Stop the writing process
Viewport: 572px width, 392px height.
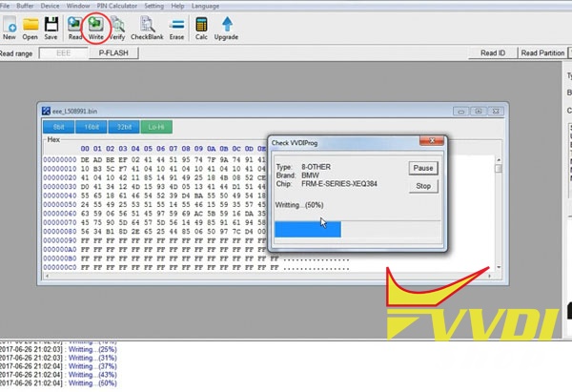(x=423, y=186)
